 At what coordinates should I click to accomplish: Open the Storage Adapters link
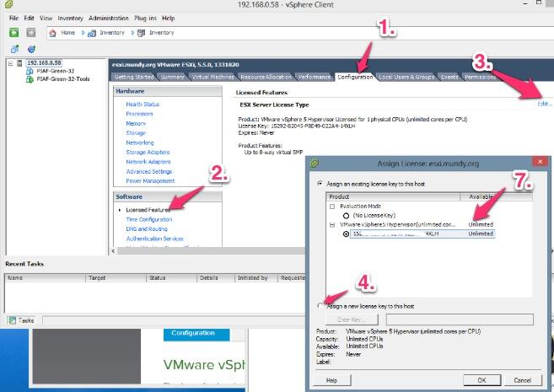(x=148, y=153)
